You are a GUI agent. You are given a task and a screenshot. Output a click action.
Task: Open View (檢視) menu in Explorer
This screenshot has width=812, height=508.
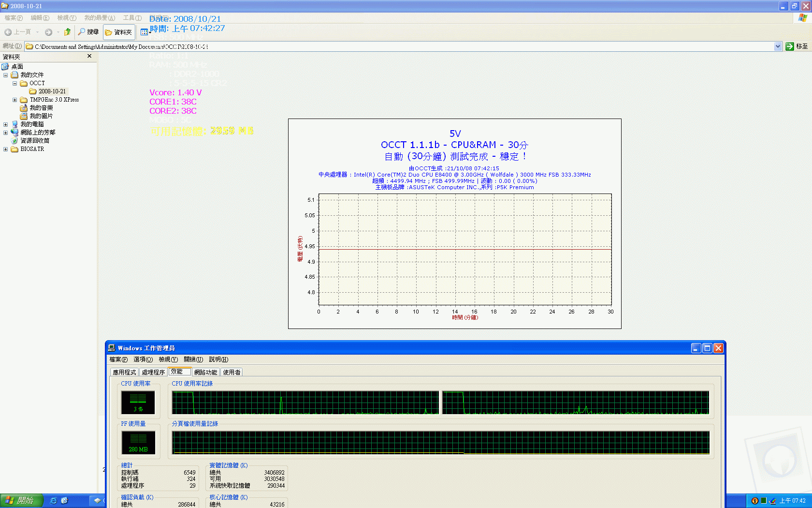[x=67, y=18]
